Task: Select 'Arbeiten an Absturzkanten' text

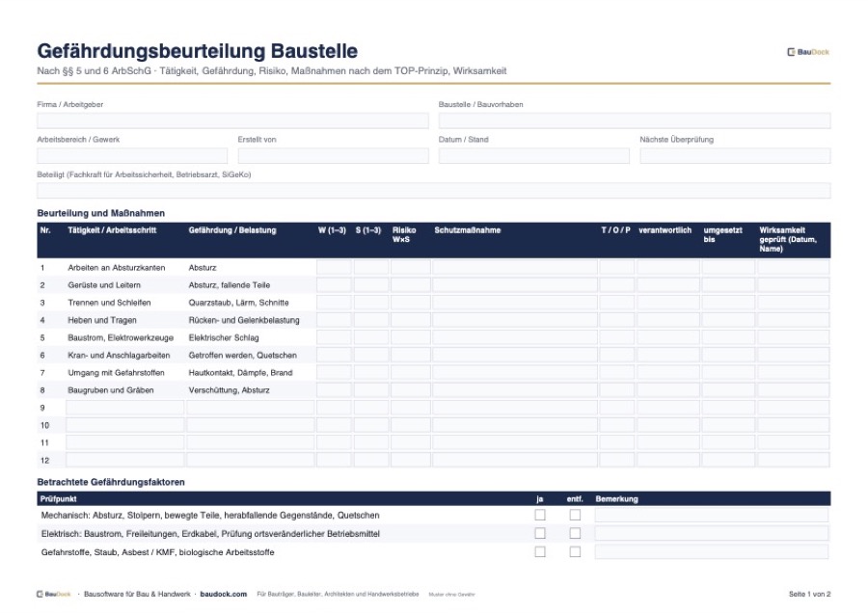Action: click(x=117, y=268)
